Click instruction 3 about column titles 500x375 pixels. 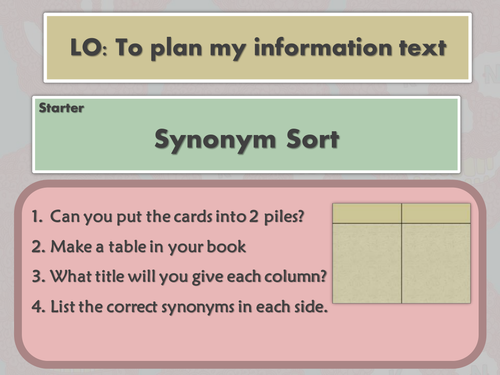pyautogui.click(x=179, y=277)
